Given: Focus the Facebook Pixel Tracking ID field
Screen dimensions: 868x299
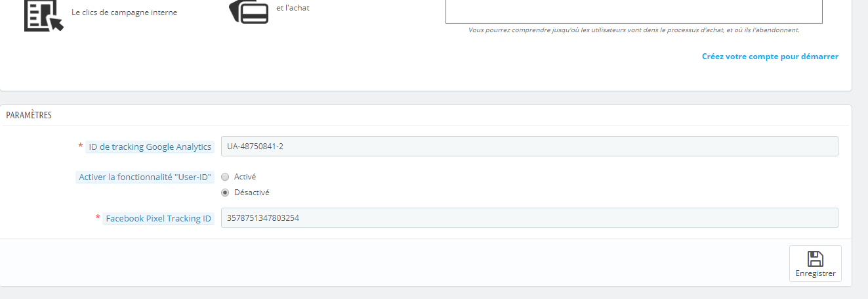Looking at the screenshot, I should click(529, 218).
